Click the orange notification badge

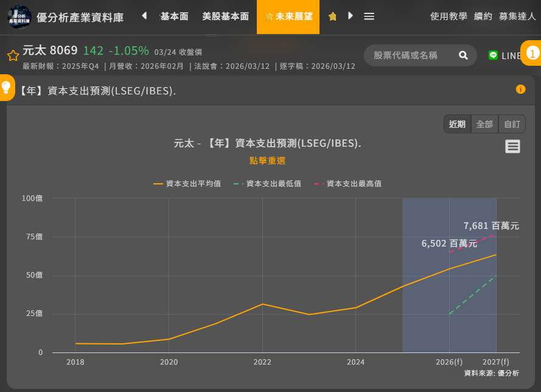click(532, 54)
